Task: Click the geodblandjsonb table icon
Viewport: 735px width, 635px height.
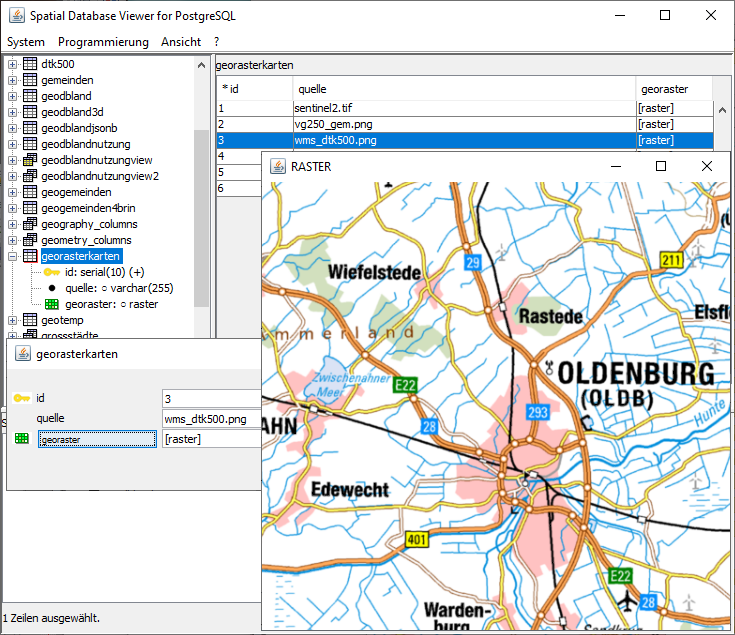Action: 30,128
